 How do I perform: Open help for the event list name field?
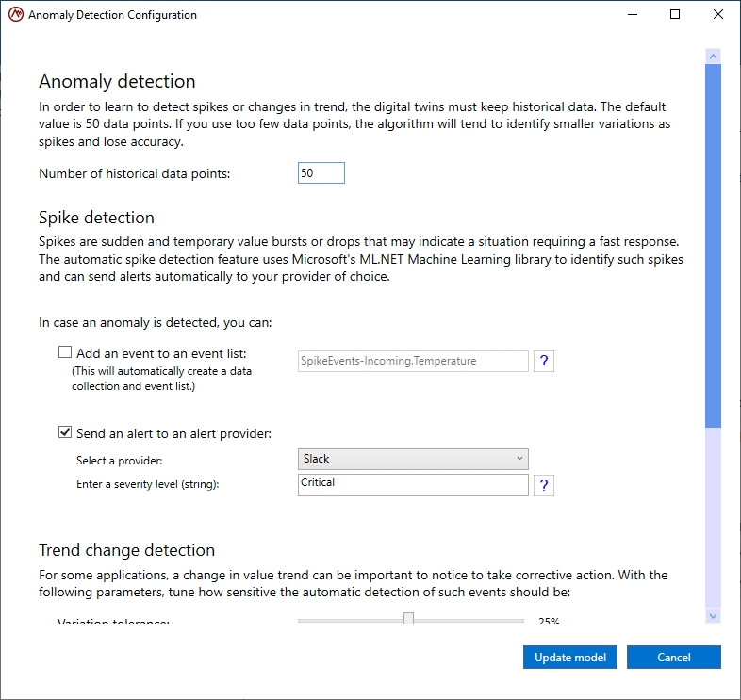coord(543,362)
